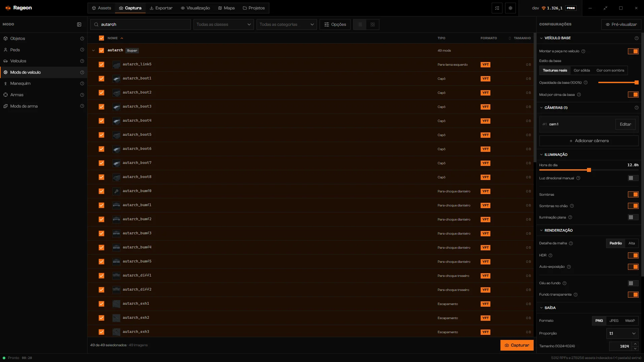Switch to grid view layout
The width and height of the screenshot is (644, 362).
pos(373,24)
